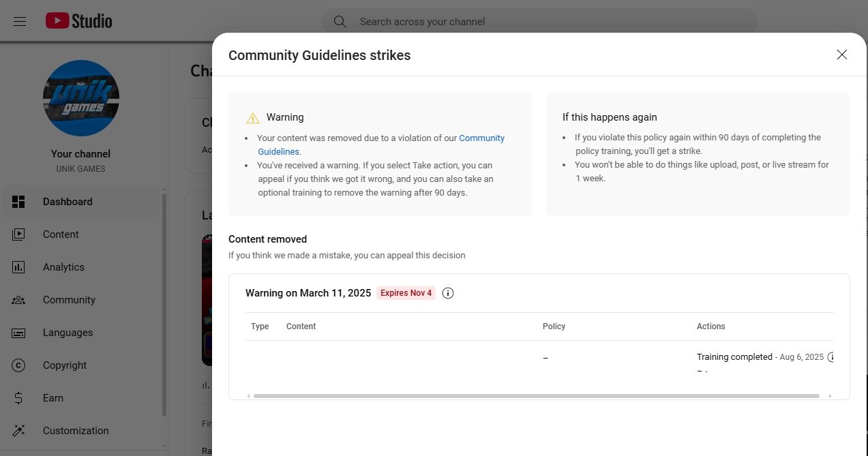Click the Actions column header
The height and width of the screenshot is (456, 868).
pos(711,326)
